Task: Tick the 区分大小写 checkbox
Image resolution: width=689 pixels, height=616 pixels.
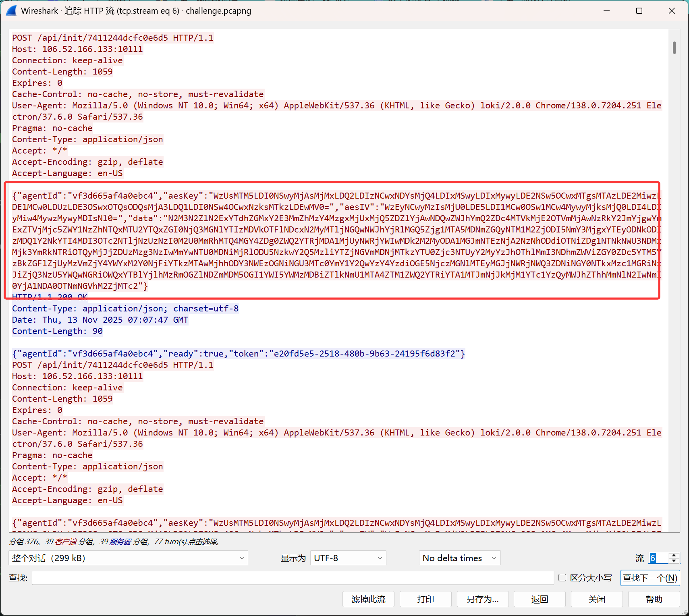Action: [562, 578]
